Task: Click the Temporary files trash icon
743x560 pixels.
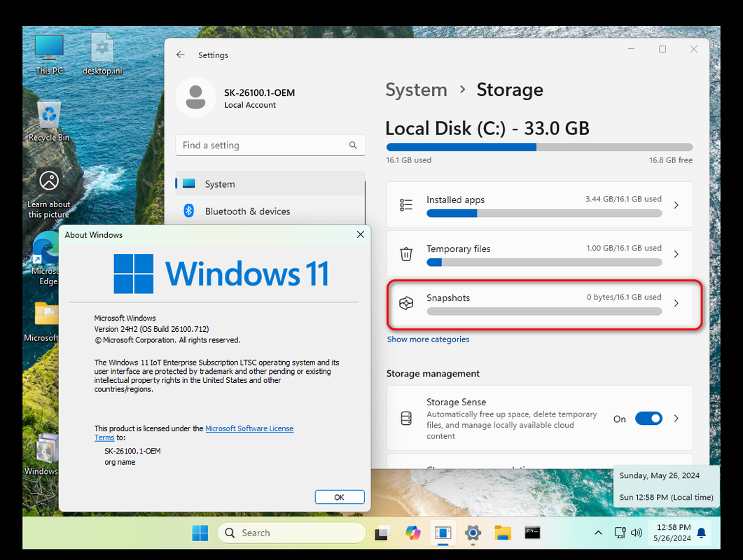Action: (x=406, y=254)
